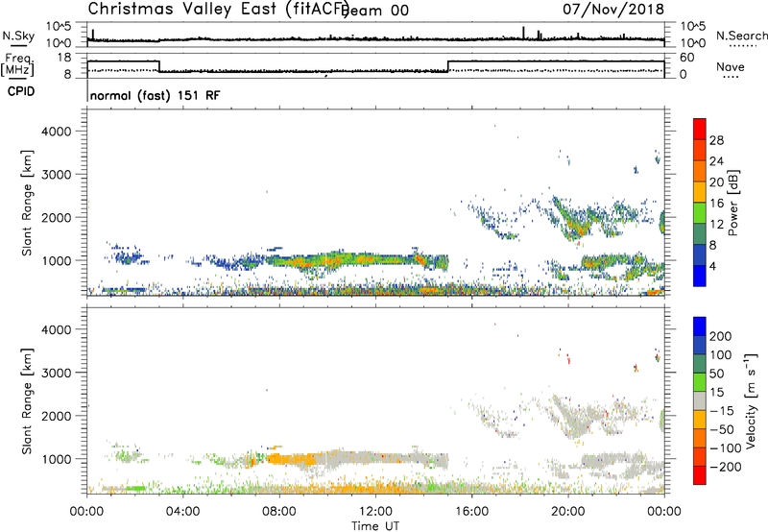768x532 pixels.
Task: Click the '04:00' time axis label
Action: [x=182, y=512]
